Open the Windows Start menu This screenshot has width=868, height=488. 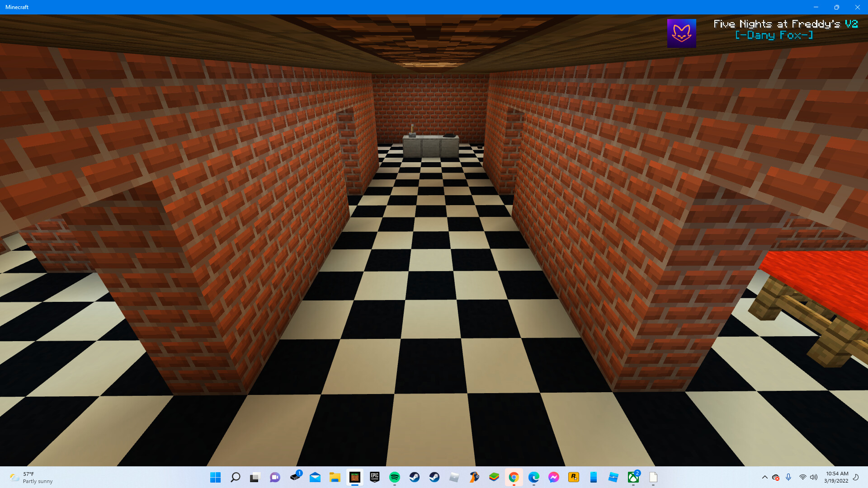tap(216, 477)
